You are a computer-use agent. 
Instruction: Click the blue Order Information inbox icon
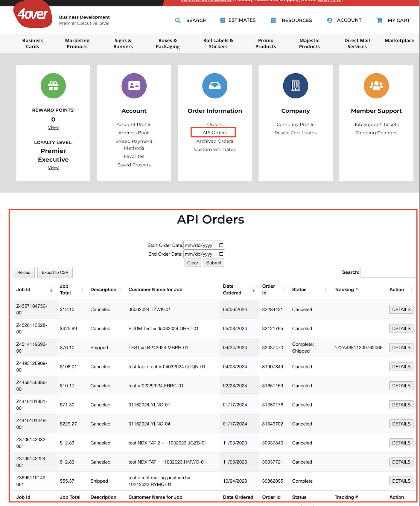(x=215, y=86)
